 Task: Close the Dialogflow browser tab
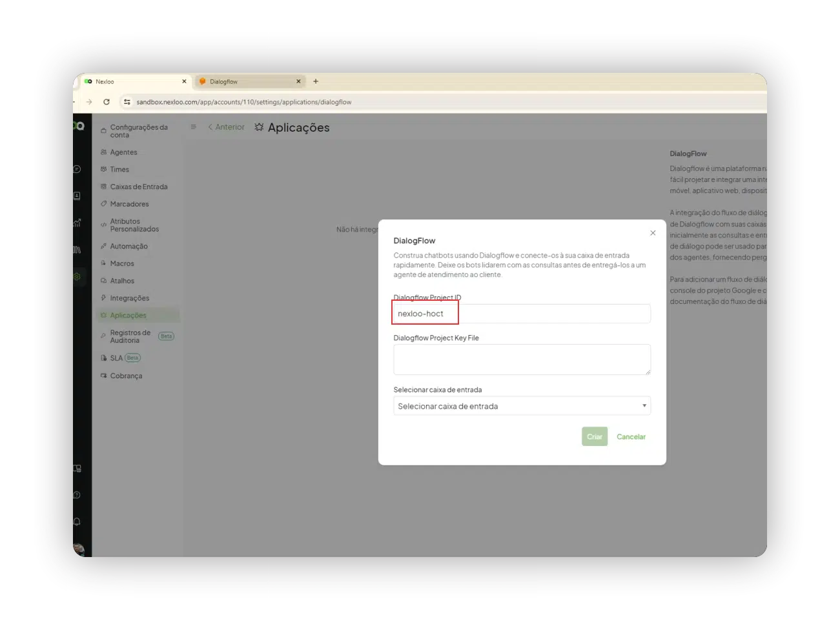click(298, 81)
